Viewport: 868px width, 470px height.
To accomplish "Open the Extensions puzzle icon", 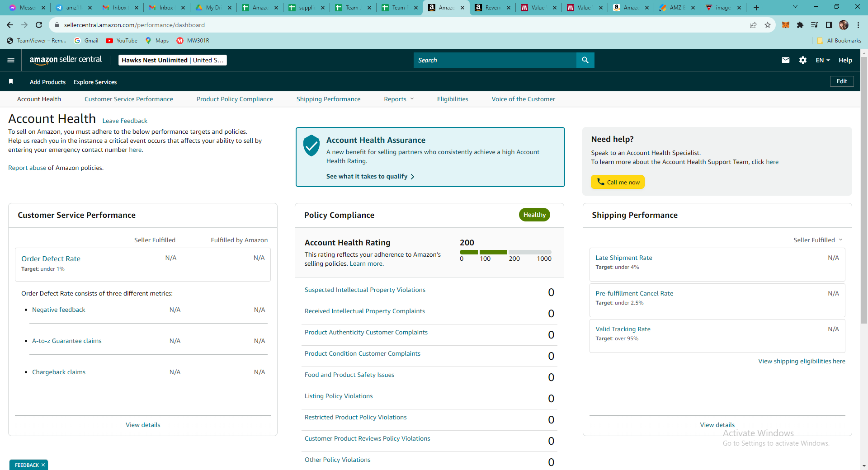I will 800,25.
